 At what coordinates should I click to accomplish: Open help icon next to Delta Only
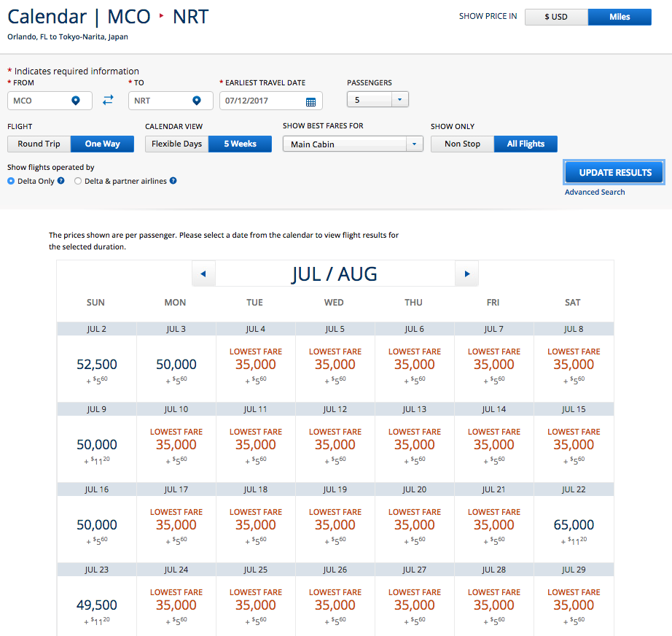61,181
